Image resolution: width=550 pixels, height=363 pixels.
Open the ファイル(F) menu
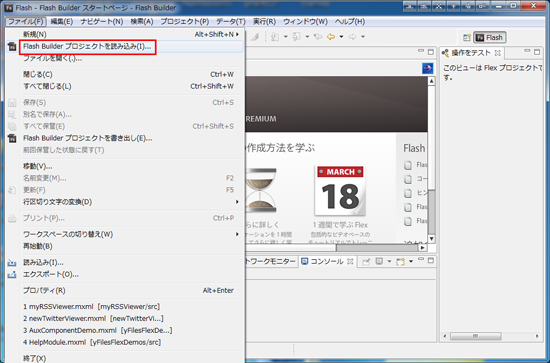[x=26, y=21]
